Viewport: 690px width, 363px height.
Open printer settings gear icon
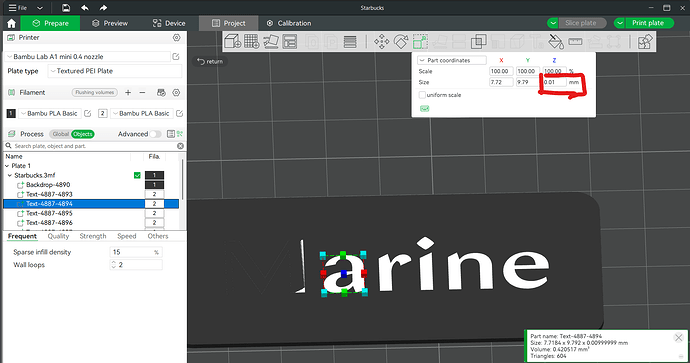tap(176, 38)
